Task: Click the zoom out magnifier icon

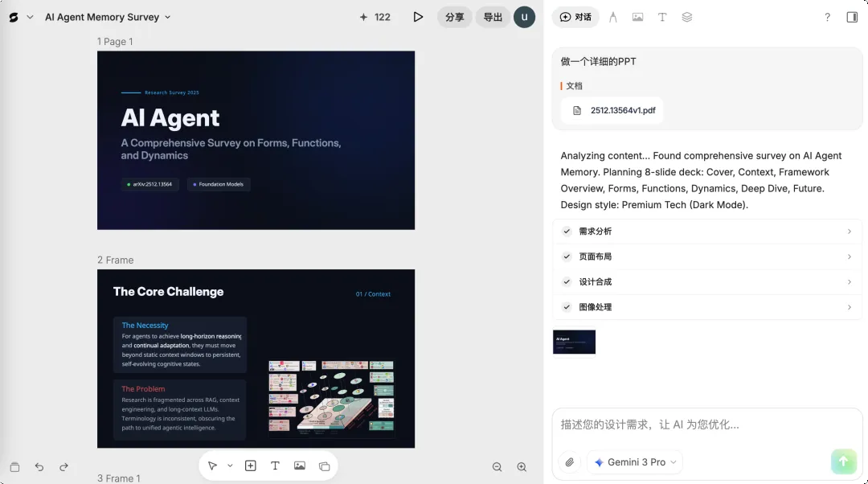Action: 497,467
